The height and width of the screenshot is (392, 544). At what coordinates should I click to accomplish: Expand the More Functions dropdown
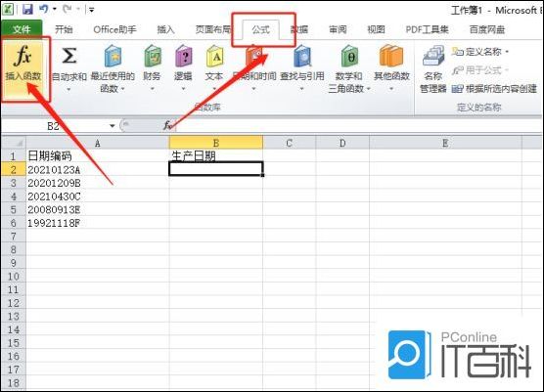(391, 89)
